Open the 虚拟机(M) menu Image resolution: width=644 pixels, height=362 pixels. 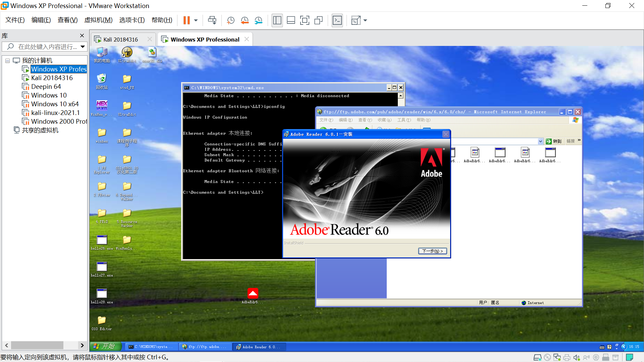98,20
